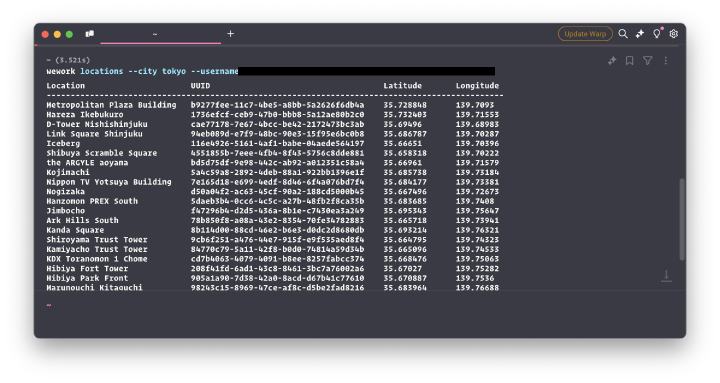Open the search icon in title bar
720x383 pixels.
[623, 34]
